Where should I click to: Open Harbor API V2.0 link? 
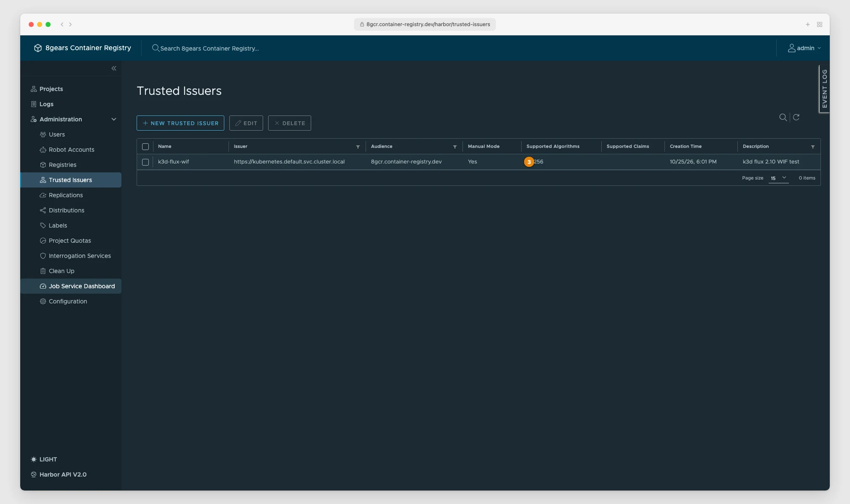tap(63, 475)
